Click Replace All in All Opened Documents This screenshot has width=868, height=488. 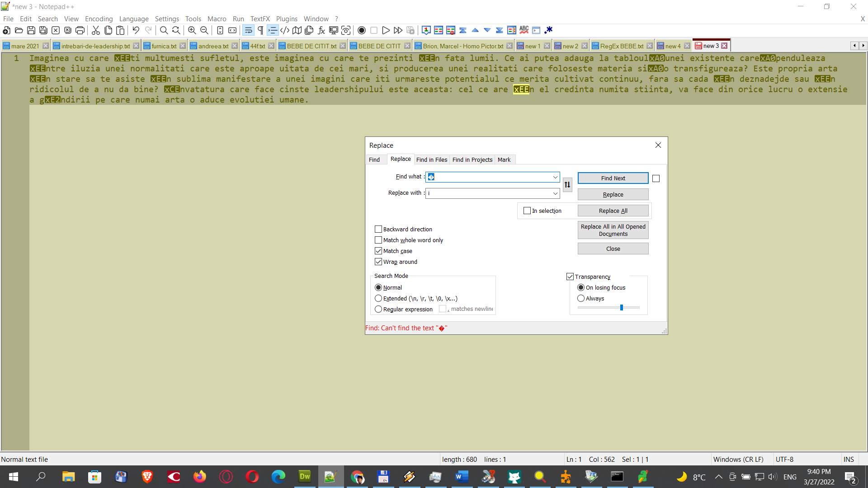click(613, 230)
